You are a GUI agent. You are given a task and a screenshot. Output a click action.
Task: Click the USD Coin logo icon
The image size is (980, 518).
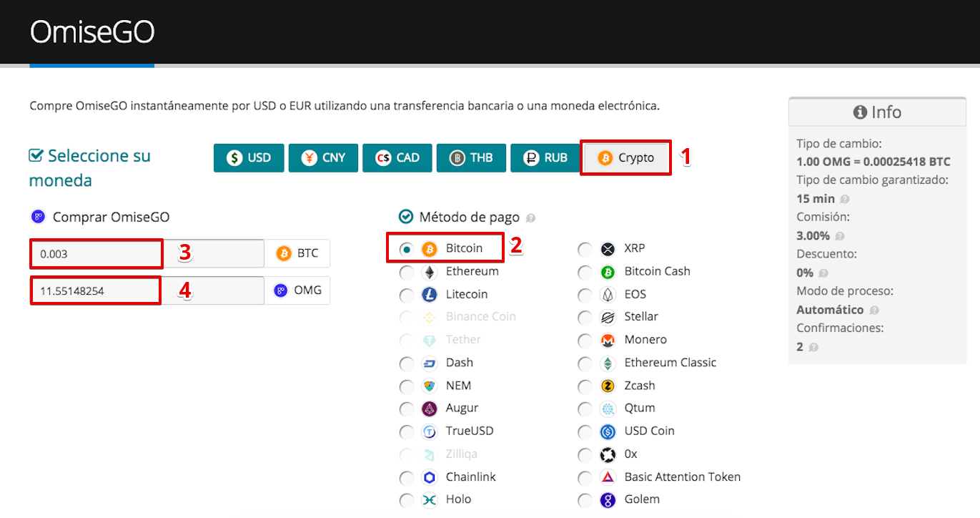point(608,431)
